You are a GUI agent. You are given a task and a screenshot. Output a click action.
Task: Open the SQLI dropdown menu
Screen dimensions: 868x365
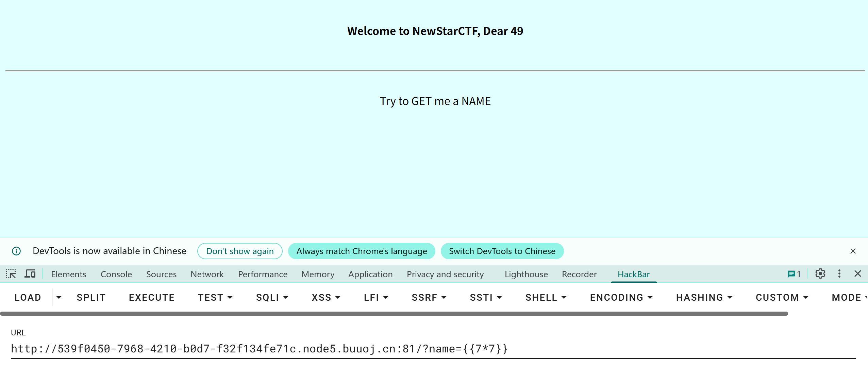click(x=272, y=297)
